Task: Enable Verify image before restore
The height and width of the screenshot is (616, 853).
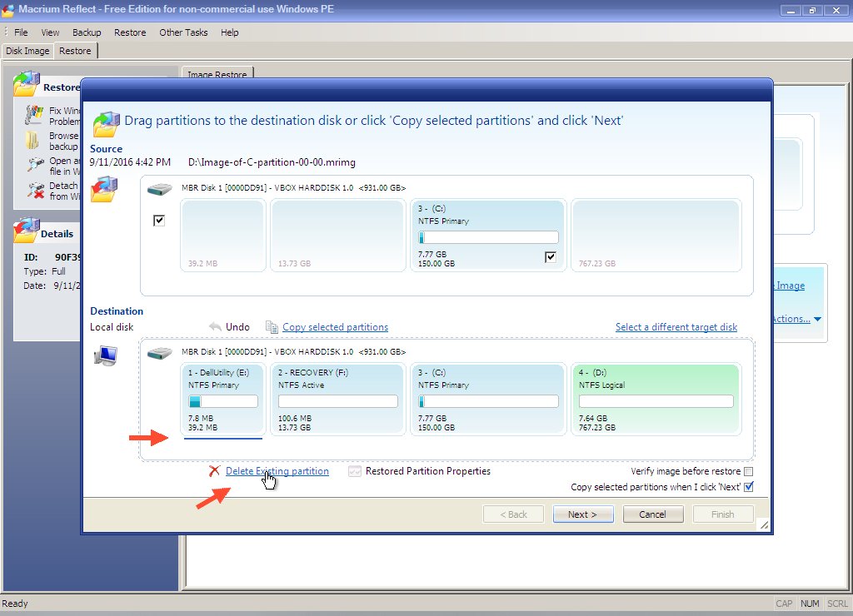Action: 748,472
